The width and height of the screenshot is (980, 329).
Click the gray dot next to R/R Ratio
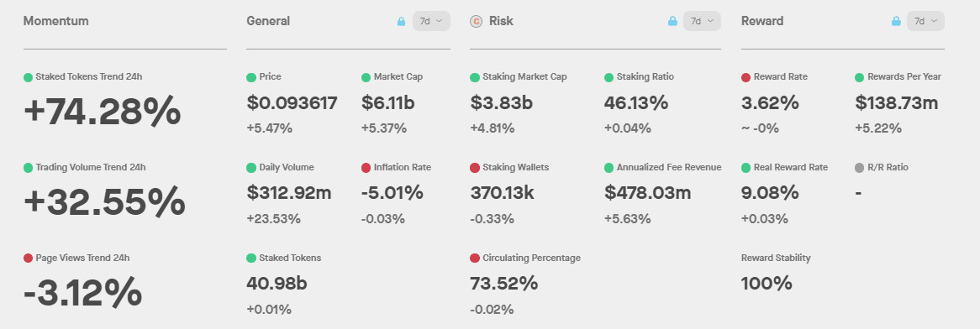(x=860, y=168)
